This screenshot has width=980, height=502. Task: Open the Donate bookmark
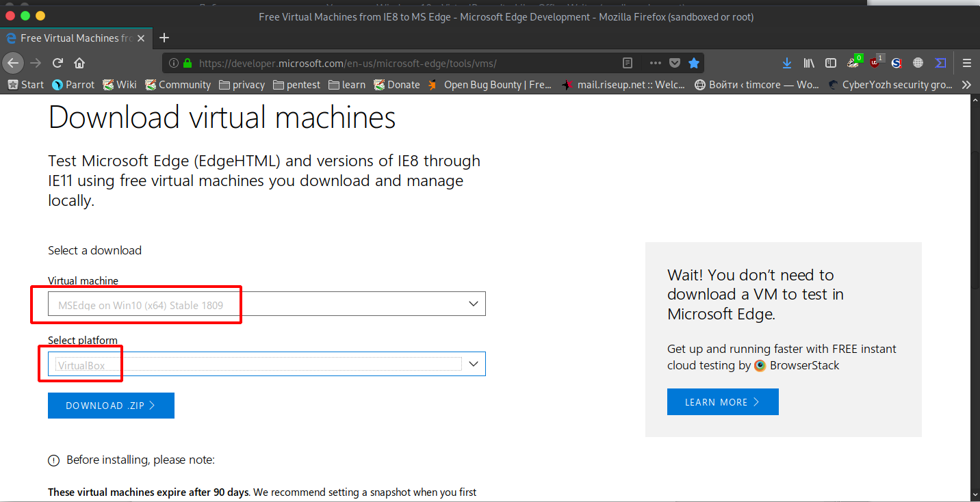tap(396, 85)
